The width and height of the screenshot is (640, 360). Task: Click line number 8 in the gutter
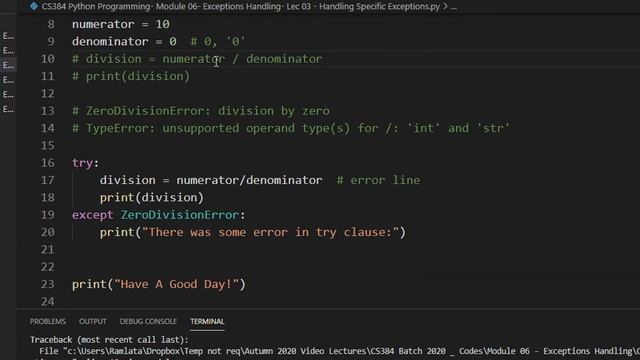point(51,24)
